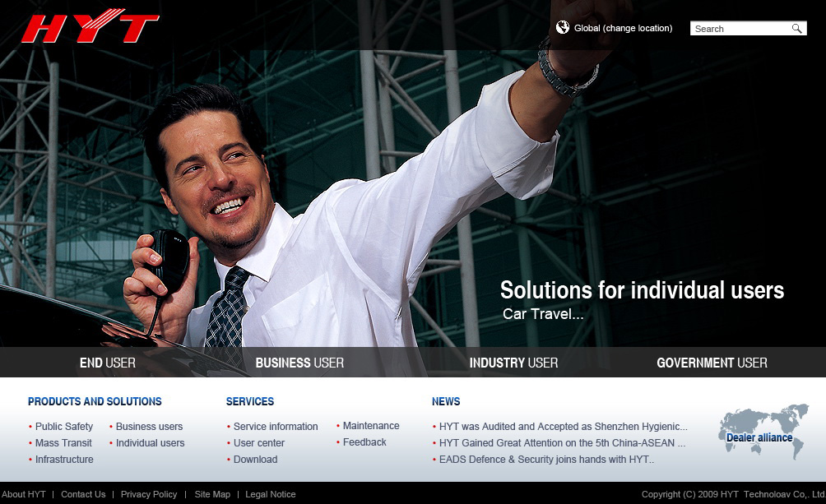This screenshot has width=826, height=504.
Task: Read news about EADS Defence & Security
Action: [547, 460]
